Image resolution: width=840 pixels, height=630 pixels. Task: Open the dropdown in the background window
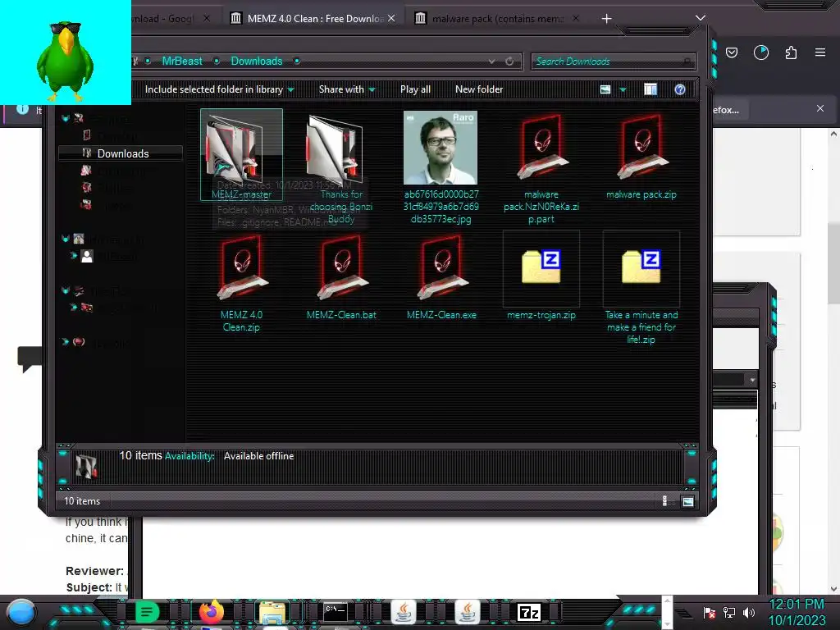click(753, 380)
